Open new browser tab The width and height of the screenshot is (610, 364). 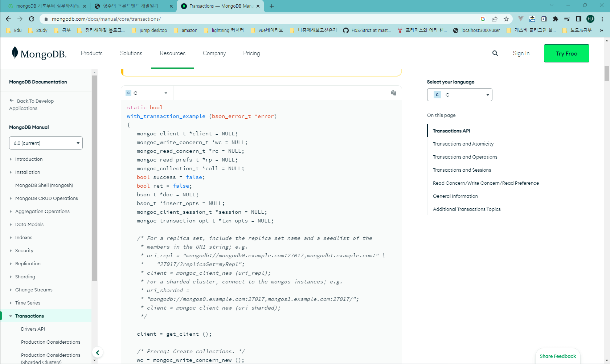(272, 6)
